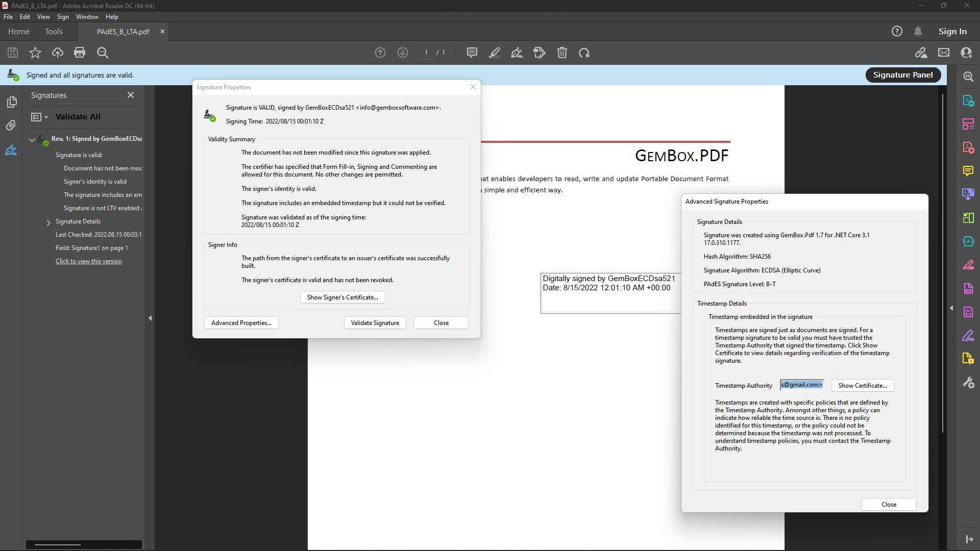Screen dimensions: 980x551
Task: Click the highlight pen tool icon
Action: coord(494,53)
